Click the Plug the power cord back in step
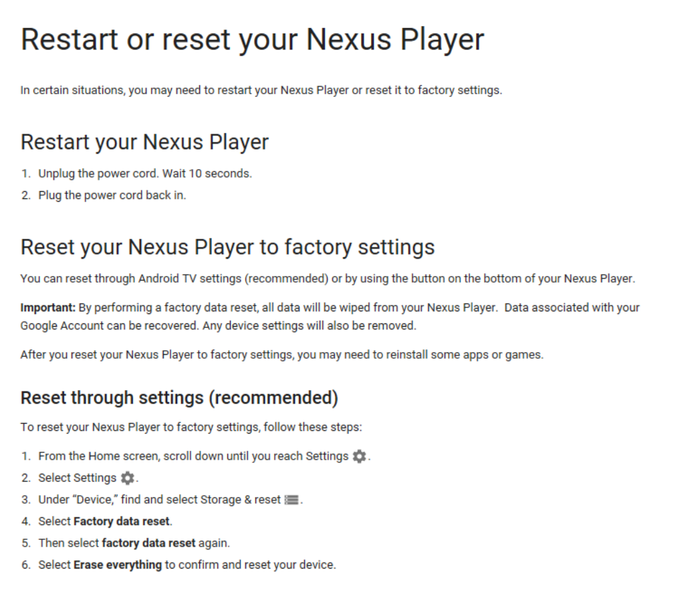Image resolution: width=700 pixels, height=596 pixels. [112, 195]
